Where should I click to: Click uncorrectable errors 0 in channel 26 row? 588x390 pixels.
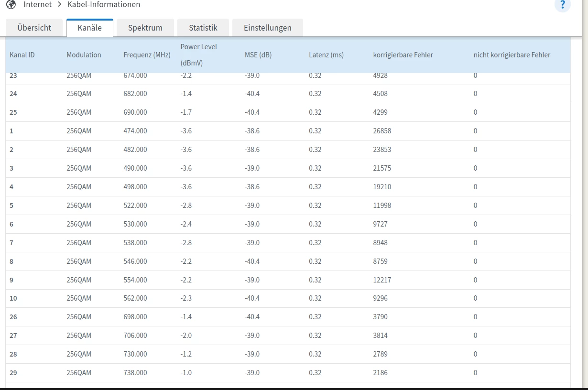(x=476, y=317)
